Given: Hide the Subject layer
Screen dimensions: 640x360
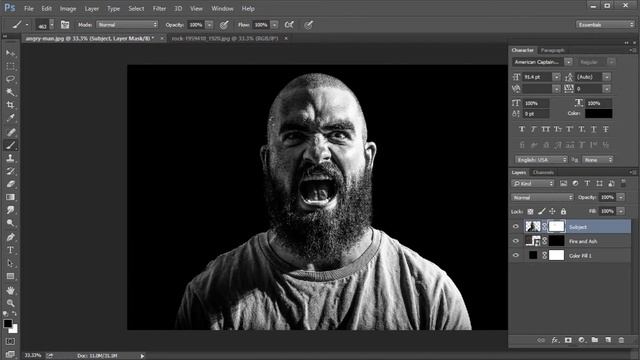Looking at the screenshot, I should tap(516, 227).
